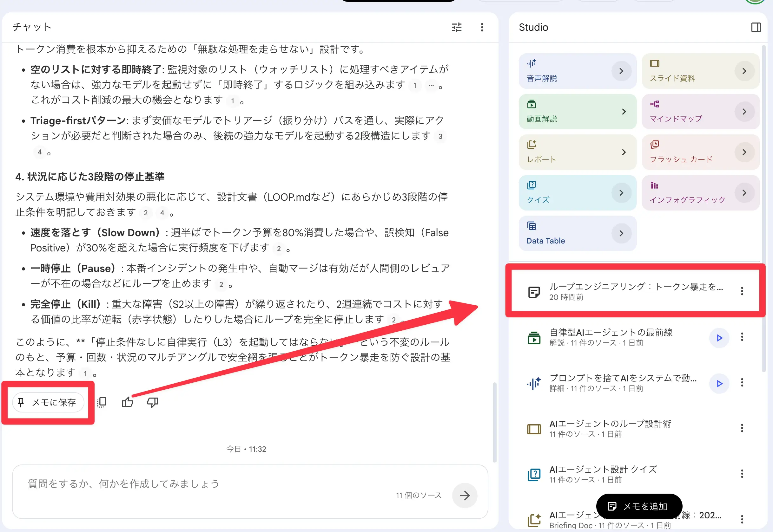Viewport: 773px width, 532px height.
Task: Open AIエージェントのループ設計術 slides
Action: [x=610, y=429]
